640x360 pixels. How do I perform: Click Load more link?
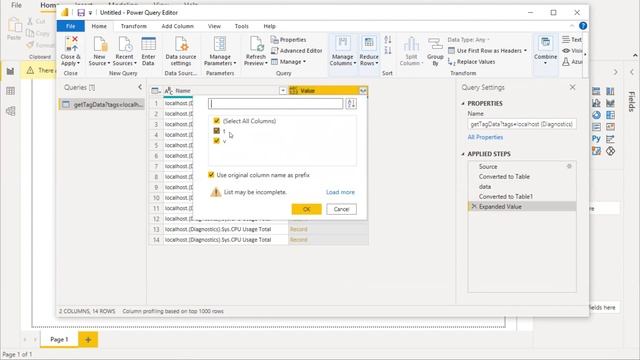(x=340, y=192)
